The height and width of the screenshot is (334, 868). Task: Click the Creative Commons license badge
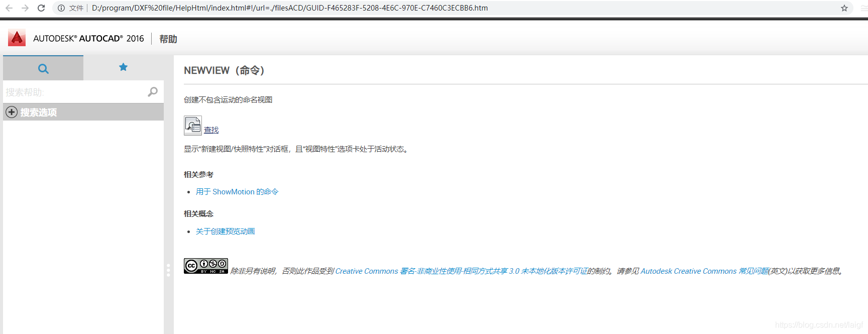pyautogui.click(x=206, y=266)
